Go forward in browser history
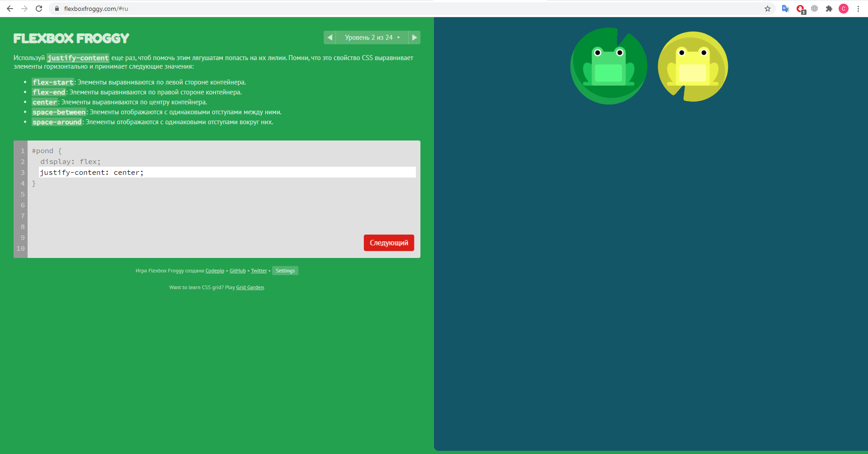Screen dimensions: 868x454 tap(24, 9)
